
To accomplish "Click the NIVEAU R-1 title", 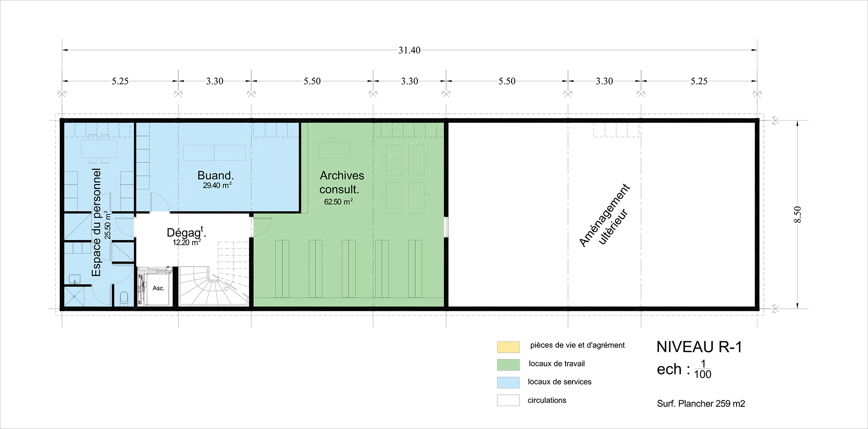I will tap(699, 347).
